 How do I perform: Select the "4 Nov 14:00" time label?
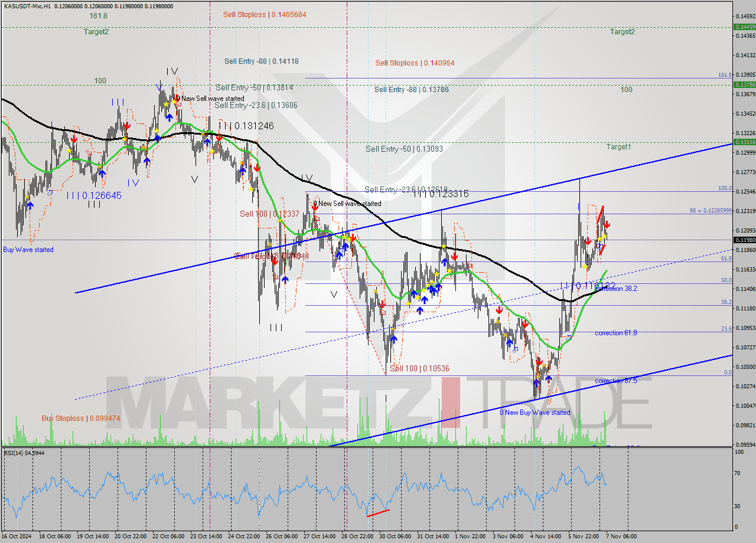pos(546,537)
